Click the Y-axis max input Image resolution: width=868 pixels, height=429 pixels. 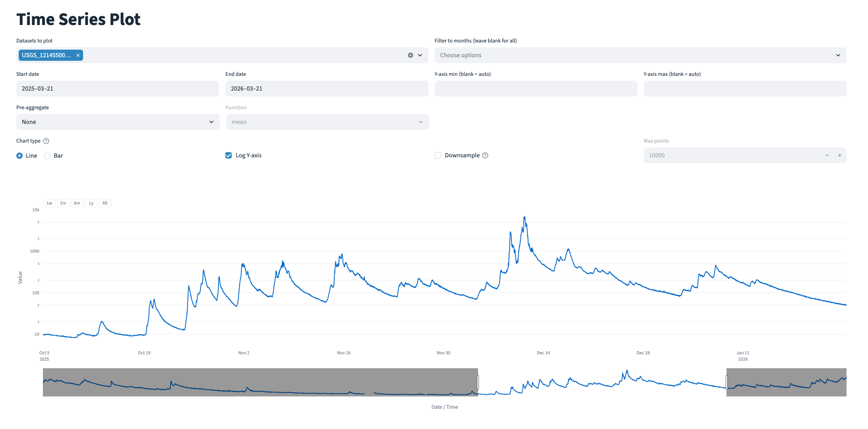(745, 89)
